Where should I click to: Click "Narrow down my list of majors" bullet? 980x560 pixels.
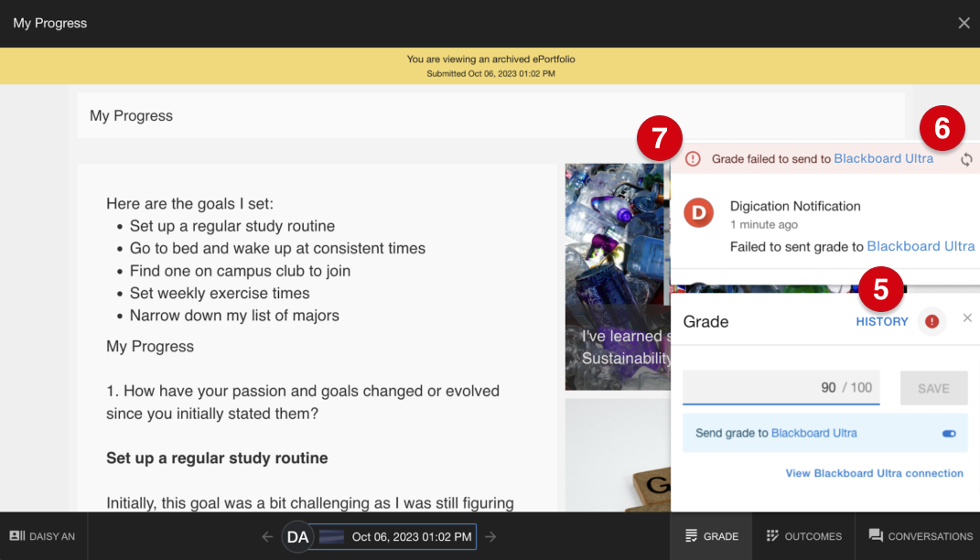[234, 316]
